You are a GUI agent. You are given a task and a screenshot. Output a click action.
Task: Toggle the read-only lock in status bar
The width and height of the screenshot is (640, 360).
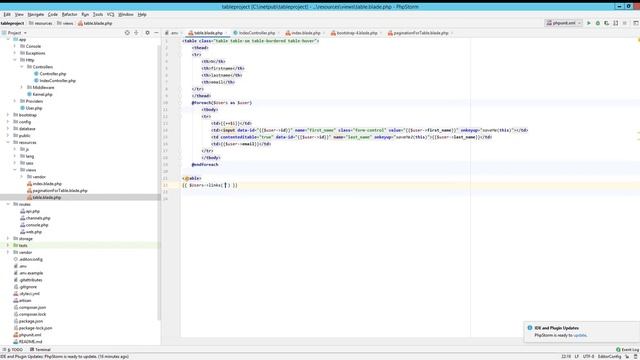tap(627, 357)
